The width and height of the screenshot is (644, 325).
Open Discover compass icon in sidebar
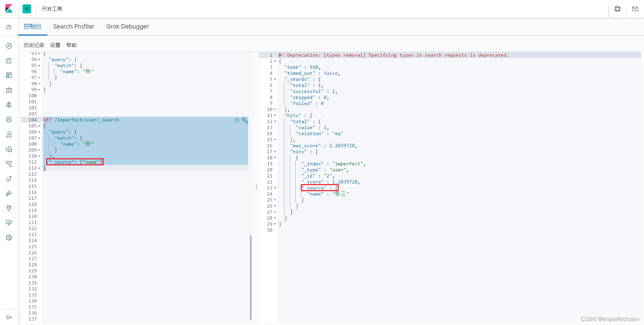tap(9, 46)
